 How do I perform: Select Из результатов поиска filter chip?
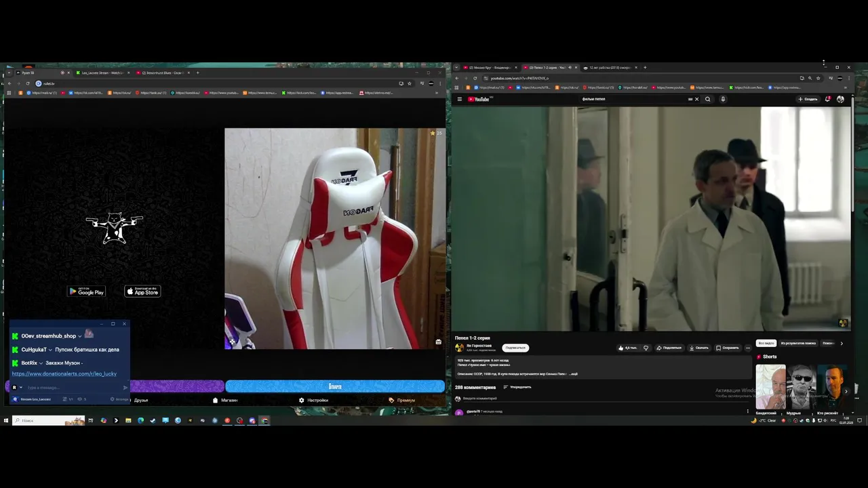pos(798,343)
